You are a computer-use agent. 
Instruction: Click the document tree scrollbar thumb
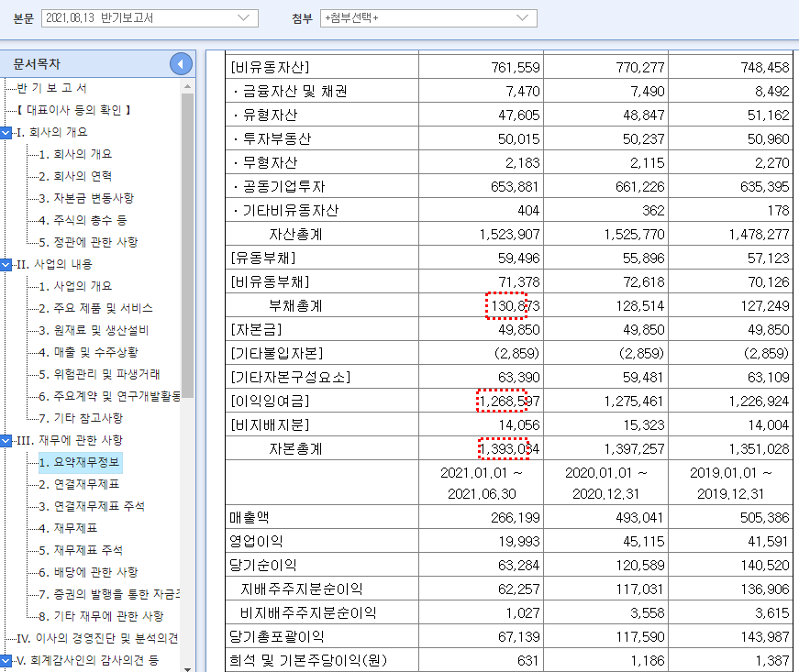187,246
